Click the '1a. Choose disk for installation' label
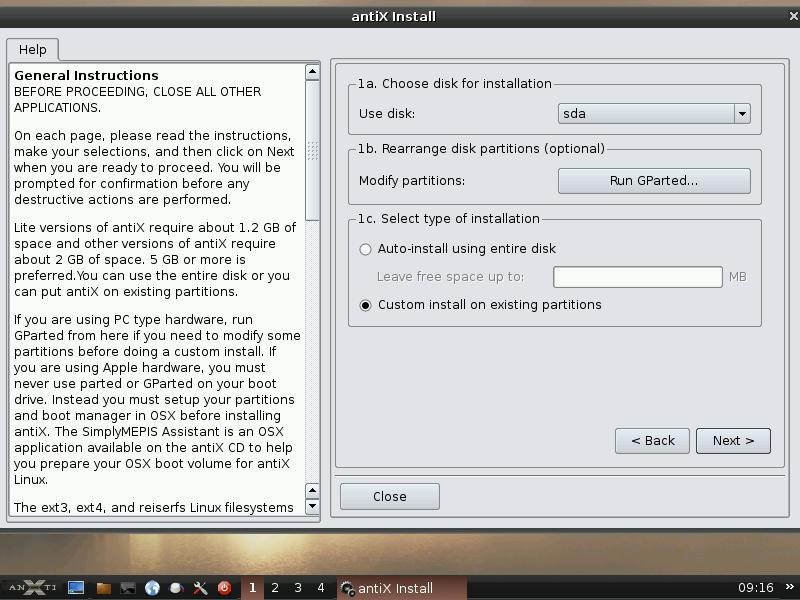The width and height of the screenshot is (800, 600). click(455, 84)
